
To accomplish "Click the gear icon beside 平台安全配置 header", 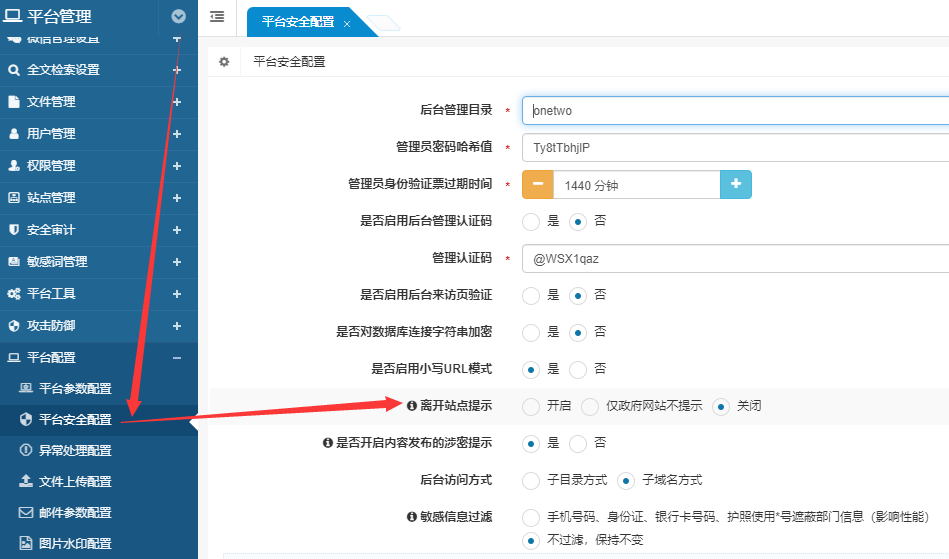I will point(224,62).
